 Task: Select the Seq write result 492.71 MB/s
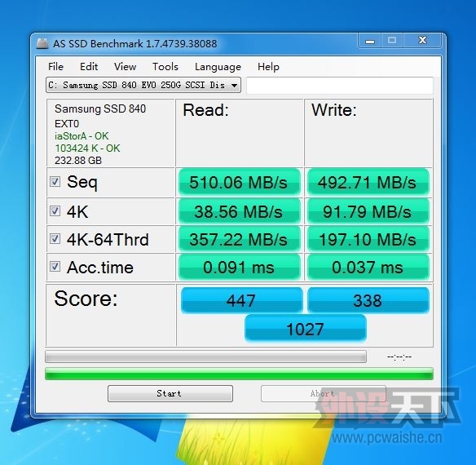[368, 182]
